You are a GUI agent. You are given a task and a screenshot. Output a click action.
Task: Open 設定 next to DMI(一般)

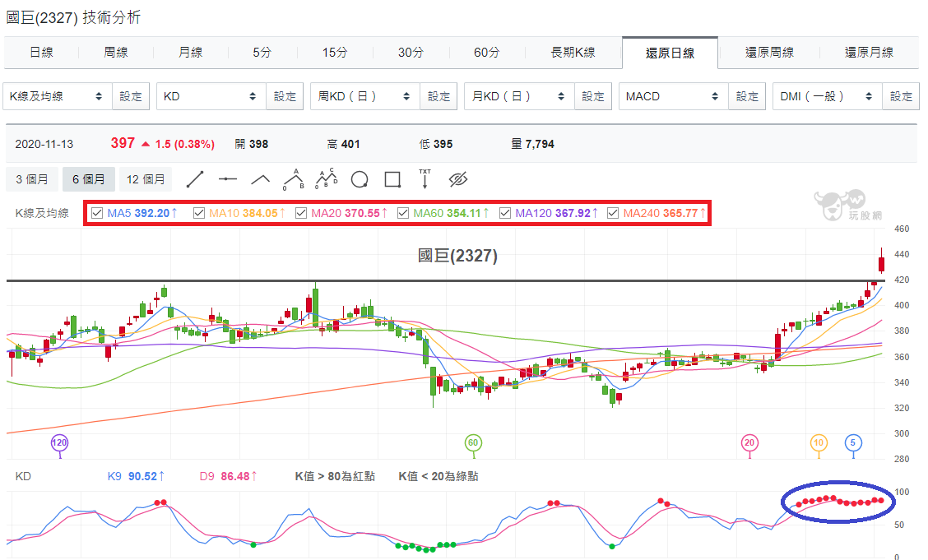(901, 96)
